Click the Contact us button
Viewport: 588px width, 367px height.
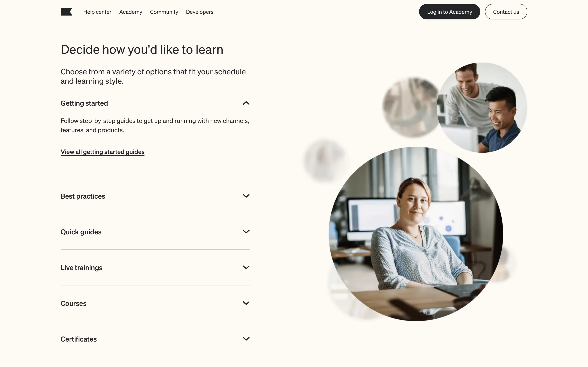[506, 12]
